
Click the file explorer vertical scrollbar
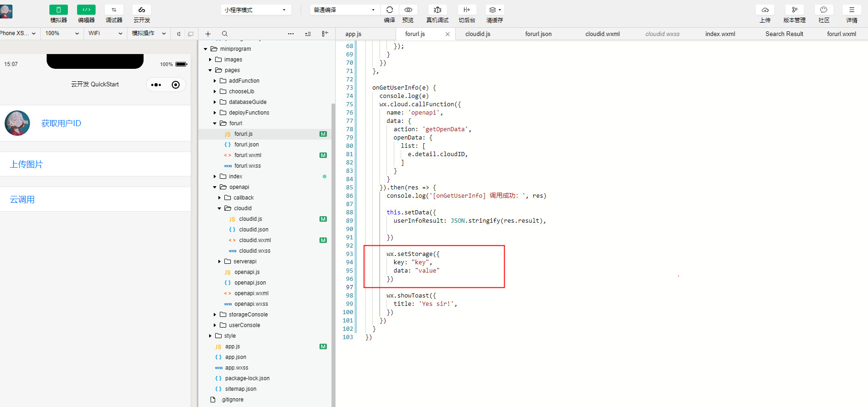click(x=333, y=254)
